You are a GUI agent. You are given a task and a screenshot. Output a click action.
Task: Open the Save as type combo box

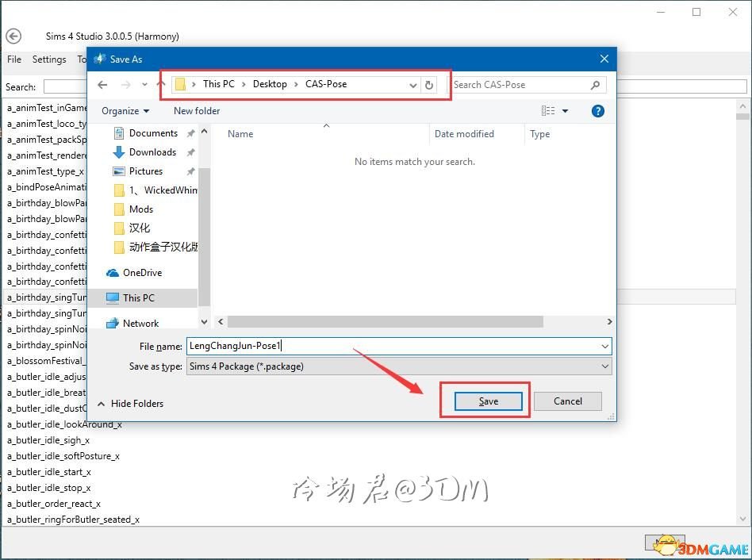[x=399, y=366]
